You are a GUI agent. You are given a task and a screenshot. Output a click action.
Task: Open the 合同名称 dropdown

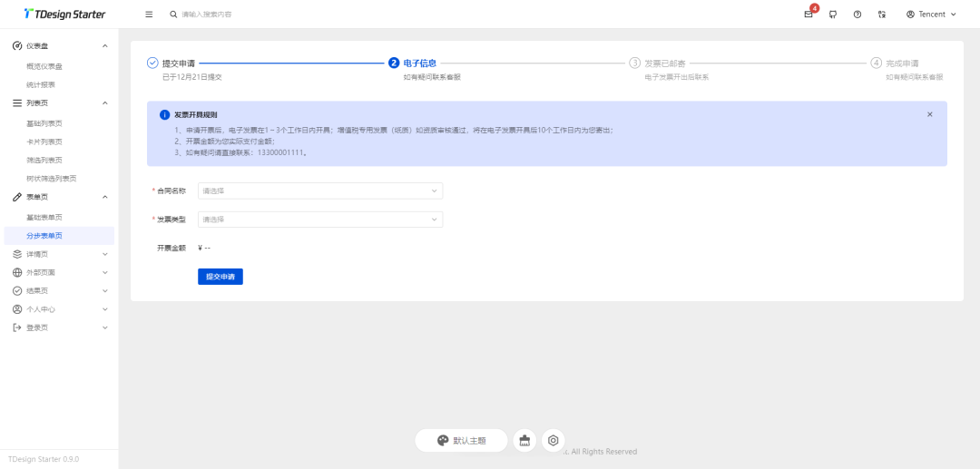(319, 191)
